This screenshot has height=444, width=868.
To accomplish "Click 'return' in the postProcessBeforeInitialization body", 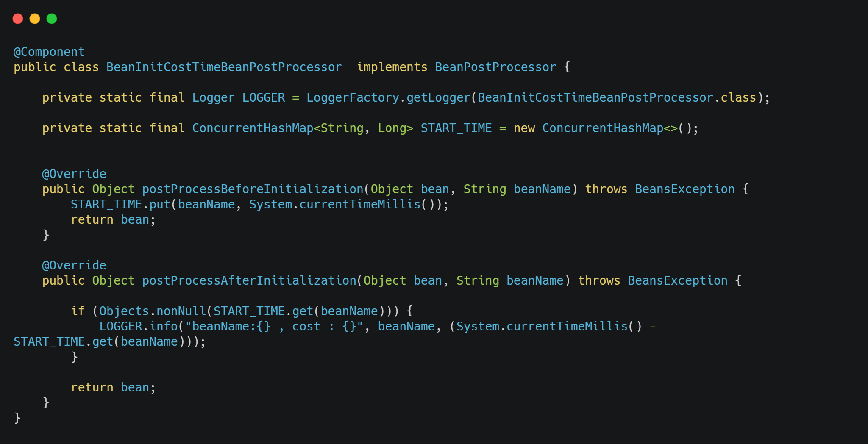I will coord(92,219).
